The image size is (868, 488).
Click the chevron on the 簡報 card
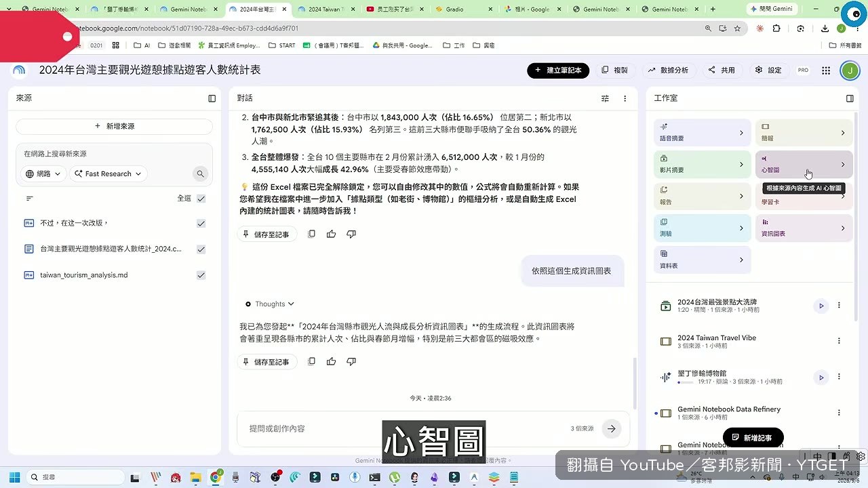tap(843, 133)
